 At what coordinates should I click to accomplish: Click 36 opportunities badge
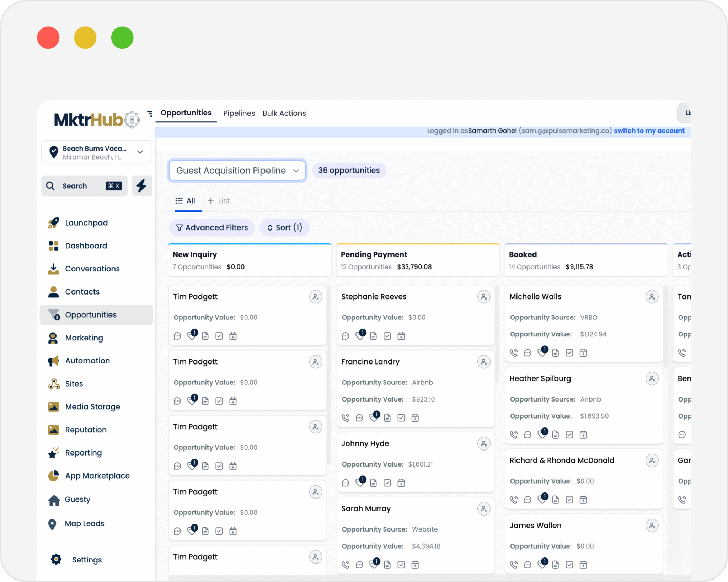(349, 171)
